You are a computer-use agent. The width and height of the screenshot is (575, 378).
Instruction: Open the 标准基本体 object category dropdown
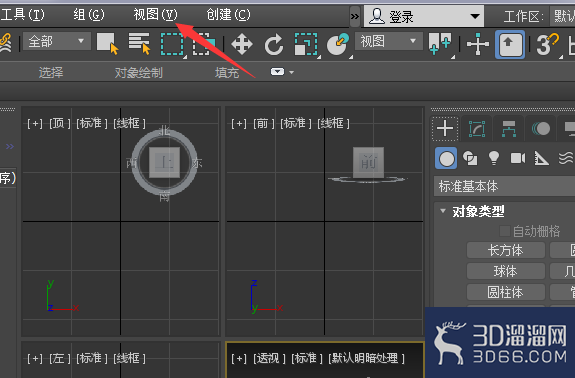tap(504, 186)
